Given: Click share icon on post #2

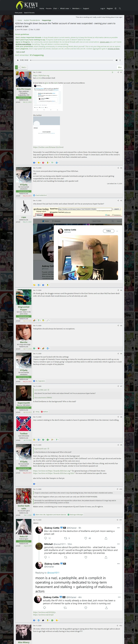Looking at the screenshot, I should pyautogui.click(x=118, y=168).
